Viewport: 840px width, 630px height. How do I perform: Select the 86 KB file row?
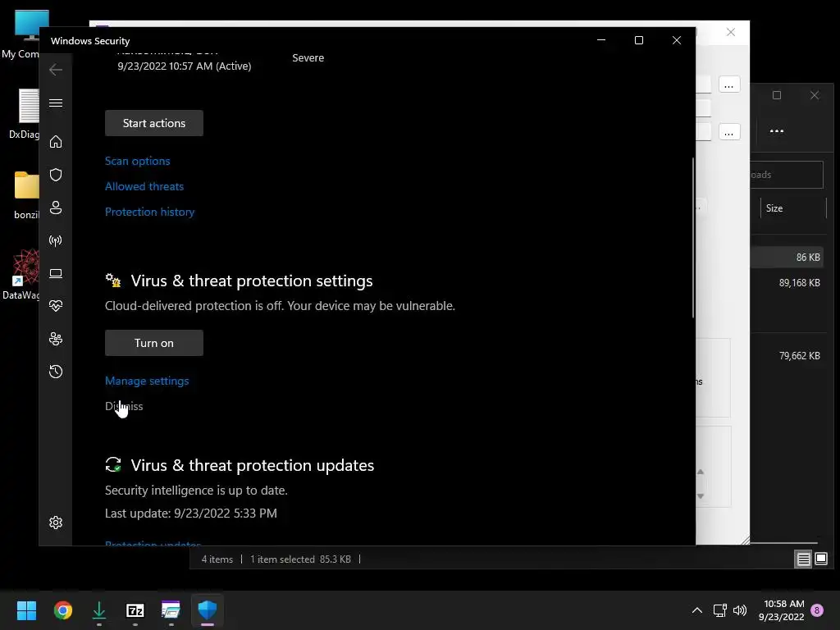(787, 257)
